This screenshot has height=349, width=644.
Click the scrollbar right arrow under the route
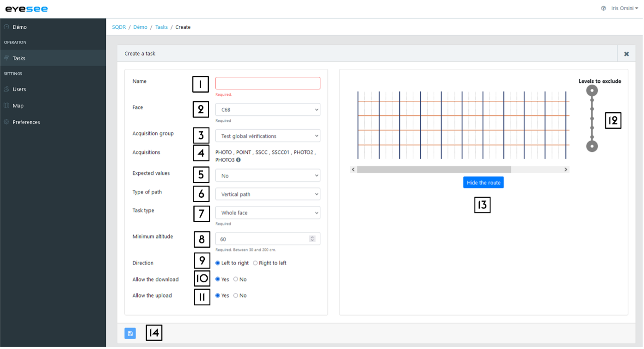pos(566,170)
